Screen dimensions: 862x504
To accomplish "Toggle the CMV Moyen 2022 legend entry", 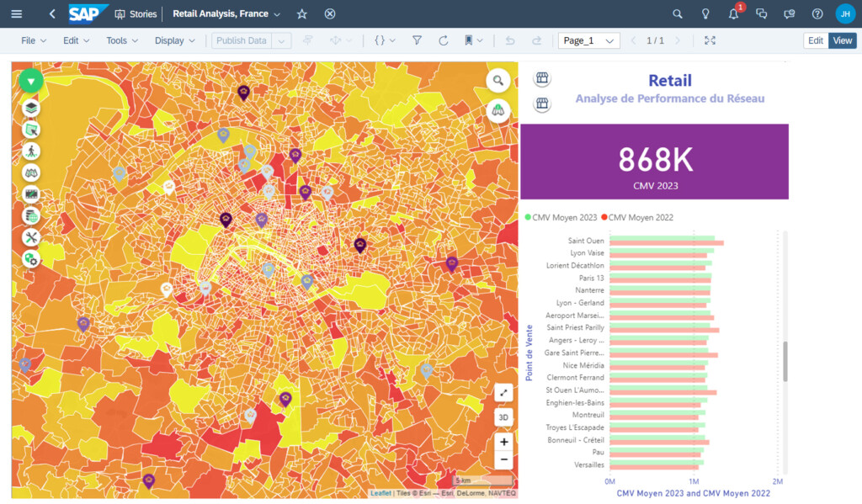I will point(637,218).
